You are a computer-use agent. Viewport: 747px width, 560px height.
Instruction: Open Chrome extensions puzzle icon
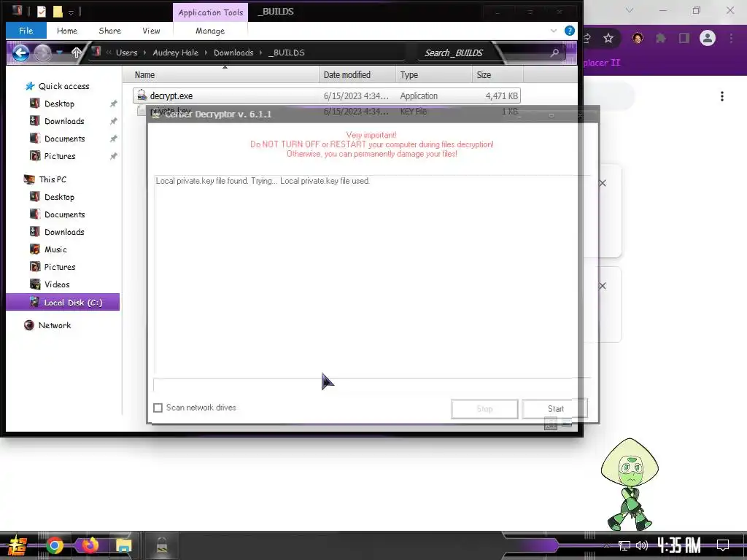click(661, 38)
